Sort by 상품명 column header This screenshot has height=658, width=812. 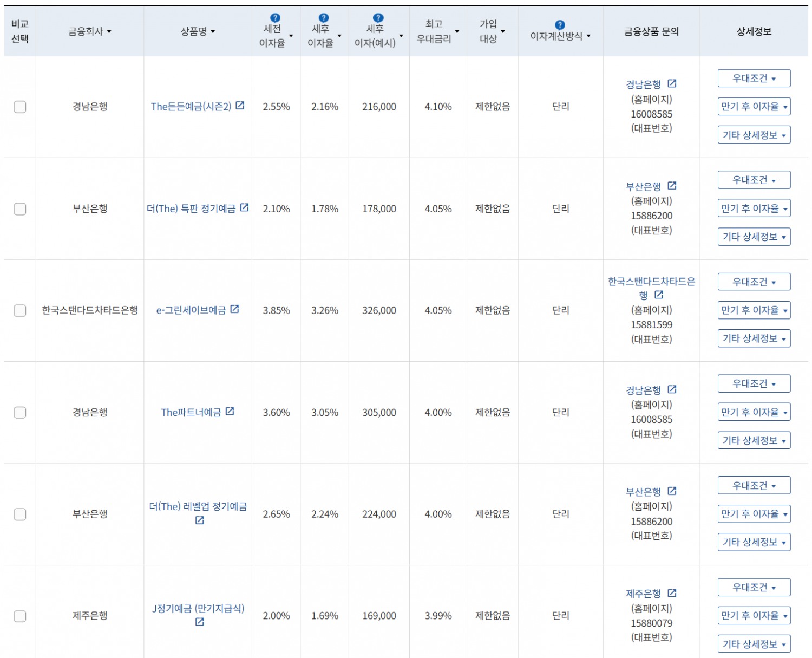[x=198, y=31]
